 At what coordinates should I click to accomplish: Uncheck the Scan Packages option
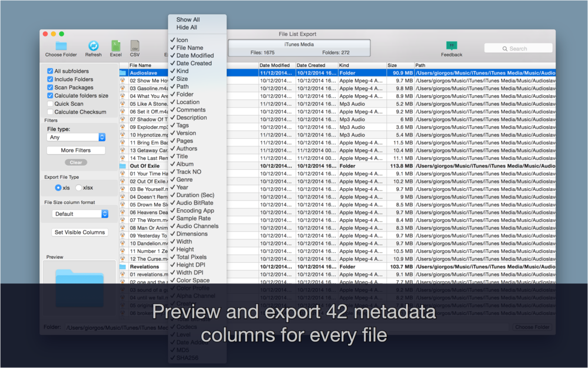pyautogui.click(x=51, y=87)
